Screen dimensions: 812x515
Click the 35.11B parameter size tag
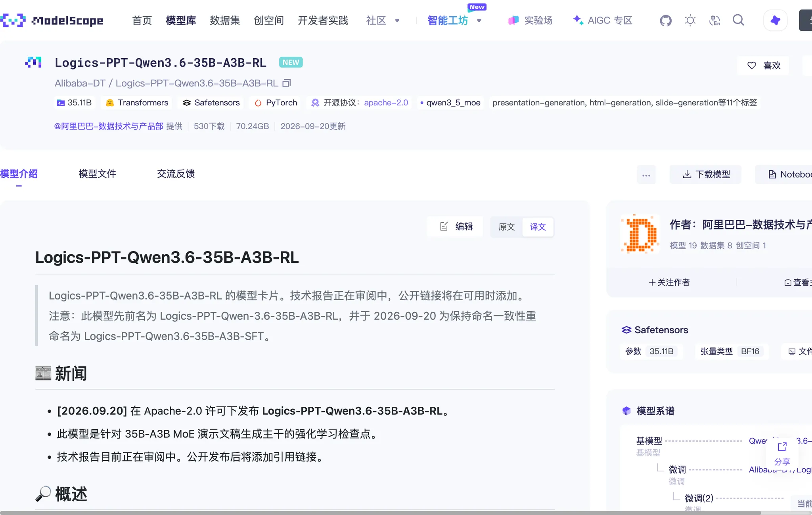pyautogui.click(x=74, y=103)
